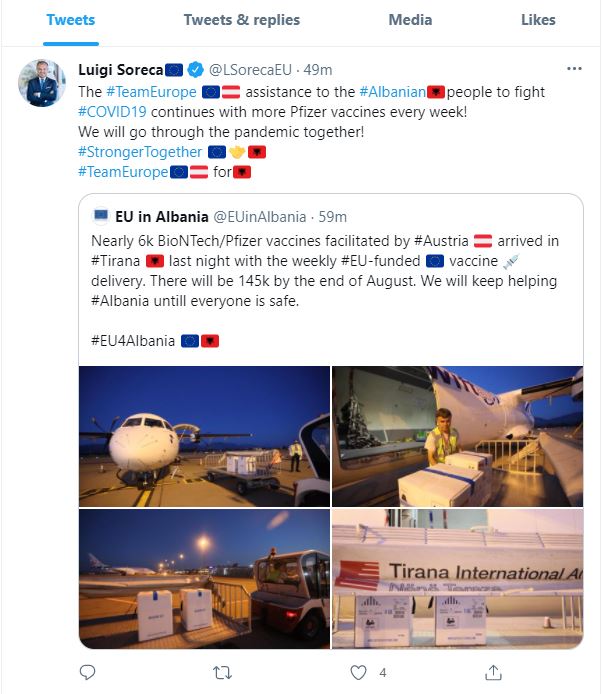Click the verified badge next to Luigi Soreca

click(197, 69)
